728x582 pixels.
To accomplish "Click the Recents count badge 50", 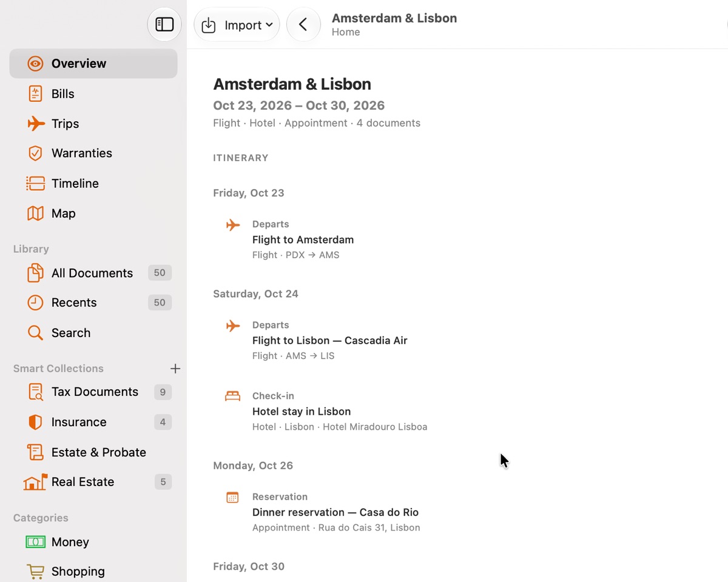I will pos(160,303).
